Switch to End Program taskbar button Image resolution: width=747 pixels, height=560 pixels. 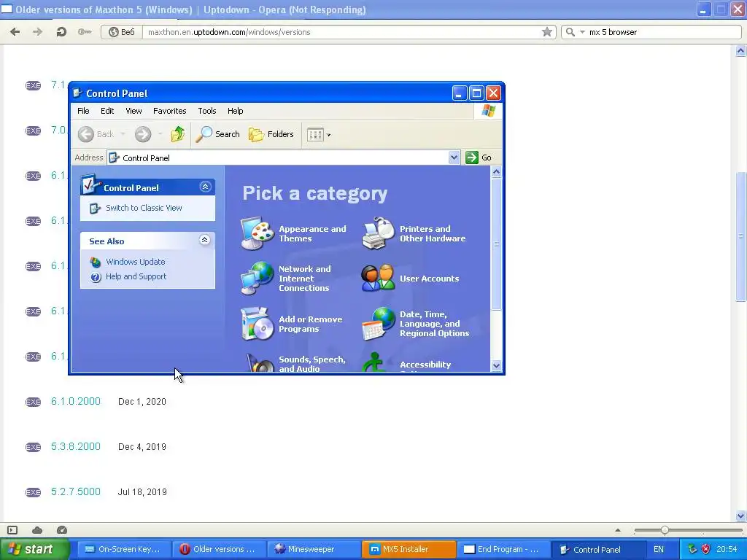(x=503, y=549)
